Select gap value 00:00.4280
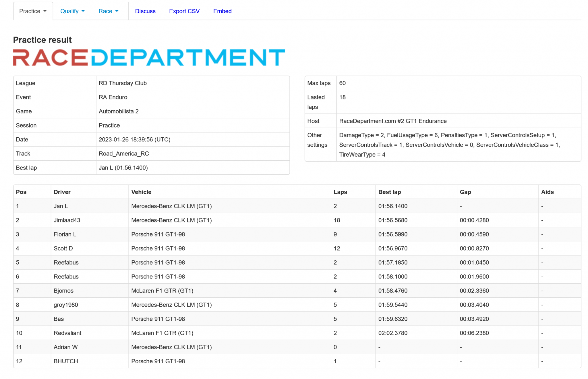Viewport: 588px width, 379px height. pos(474,220)
